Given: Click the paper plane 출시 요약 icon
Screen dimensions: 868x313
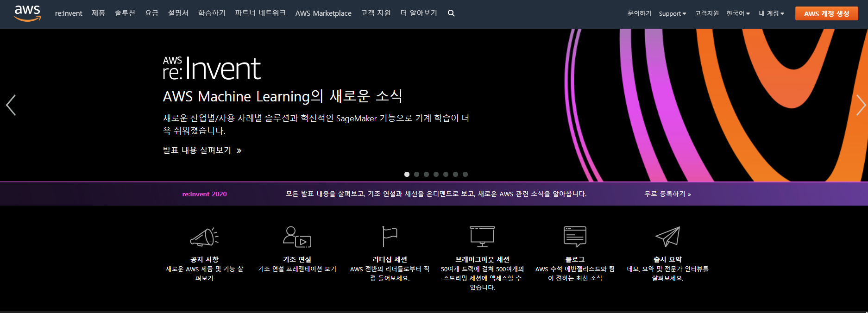Looking at the screenshot, I should click(667, 237).
